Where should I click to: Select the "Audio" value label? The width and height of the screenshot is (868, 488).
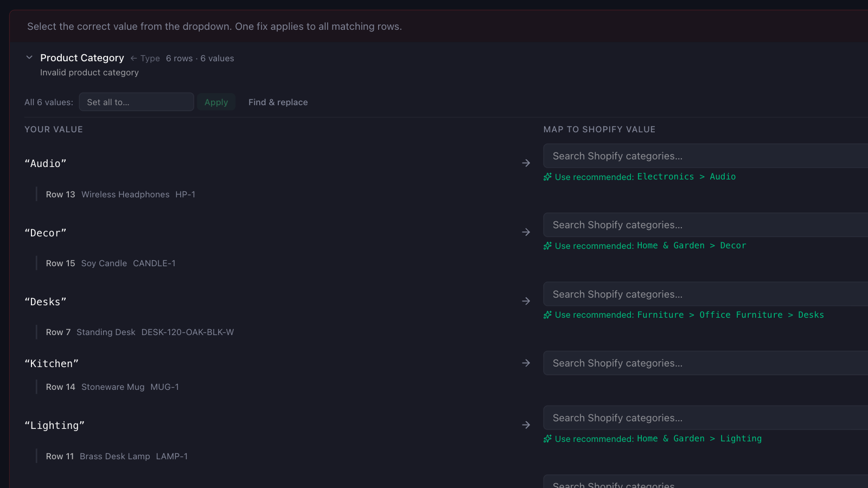click(x=46, y=164)
